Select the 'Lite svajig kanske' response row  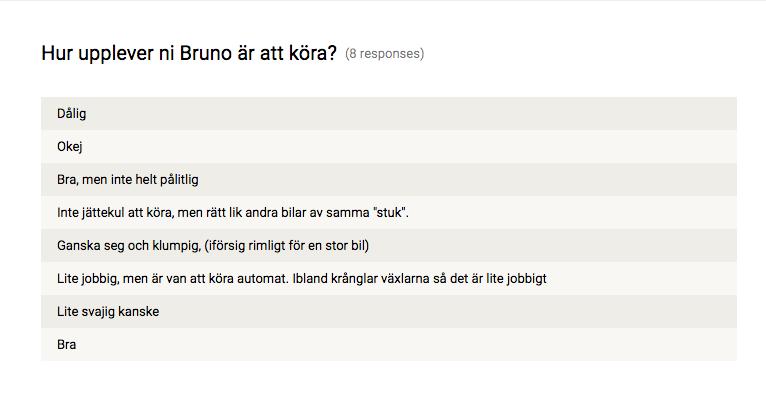click(389, 311)
